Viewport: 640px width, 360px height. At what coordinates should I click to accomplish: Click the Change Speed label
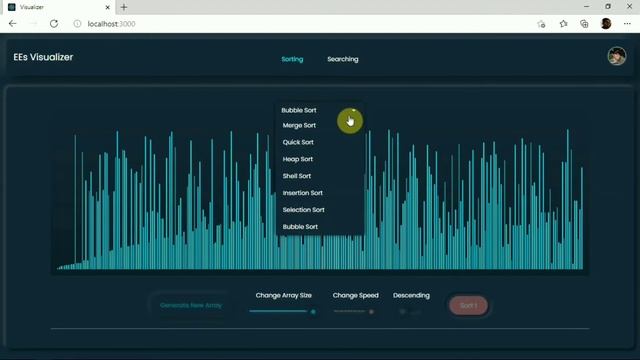tap(356, 295)
